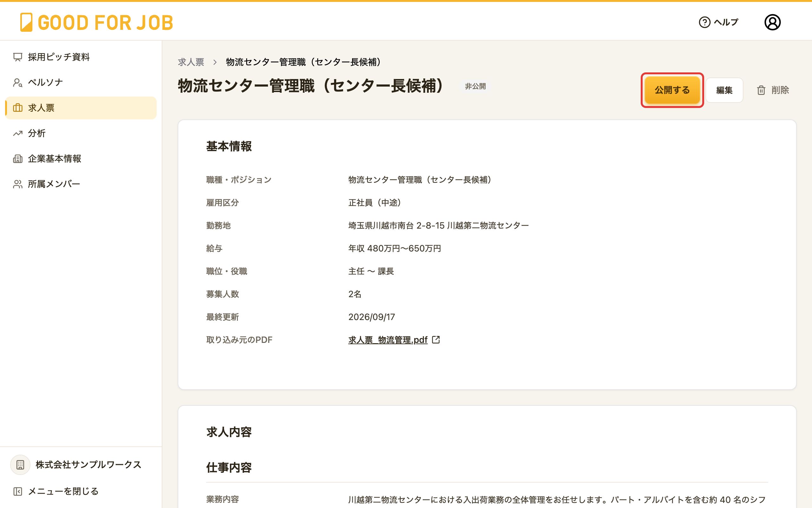Click the 職種・ポジション field label

(239, 180)
